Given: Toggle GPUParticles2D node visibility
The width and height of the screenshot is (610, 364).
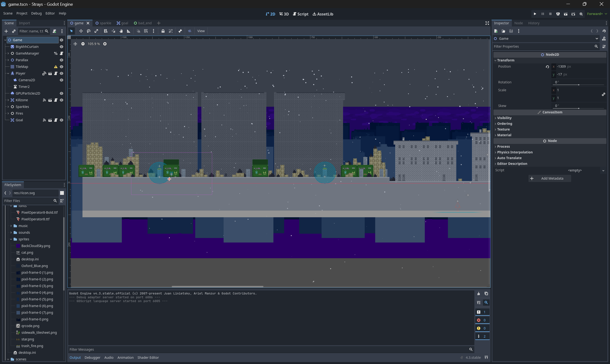Looking at the screenshot, I should tap(62, 93).
